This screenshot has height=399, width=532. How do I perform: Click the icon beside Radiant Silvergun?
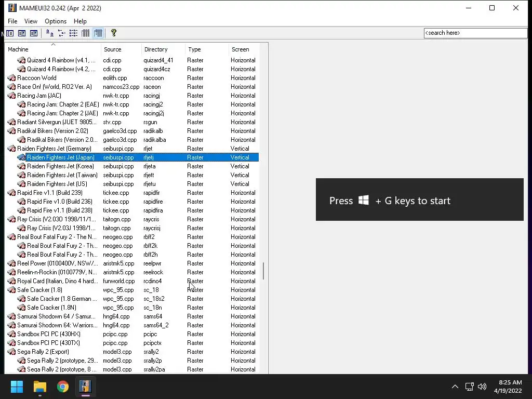[11, 122]
